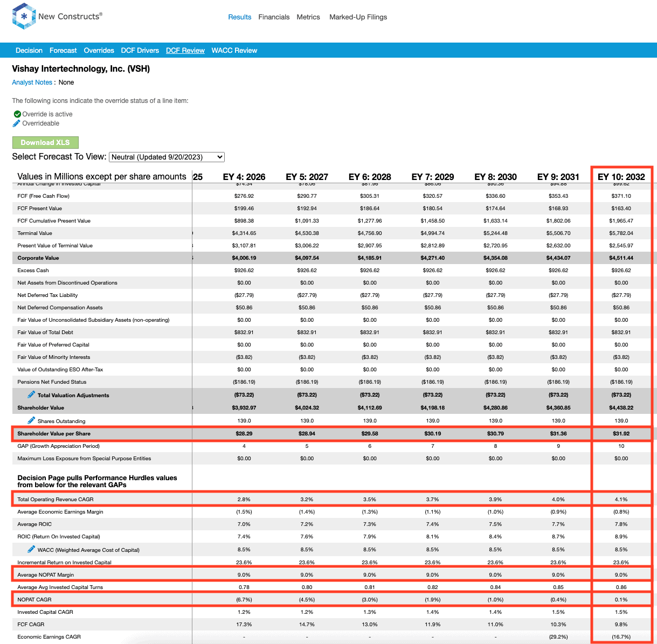Click the EY 9: 2031 column header

(x=558, y=177)
